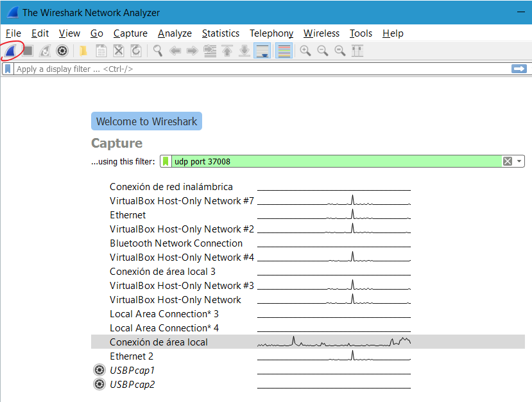Image resolution: width=532 pixels, height=402 pixels.
Task: Open the Edit menu
Action: coord(40,33)
